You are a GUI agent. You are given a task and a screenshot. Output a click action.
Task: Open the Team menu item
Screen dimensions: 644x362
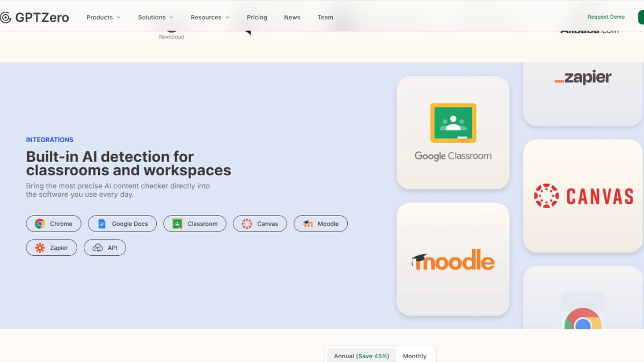coord(325,17)
